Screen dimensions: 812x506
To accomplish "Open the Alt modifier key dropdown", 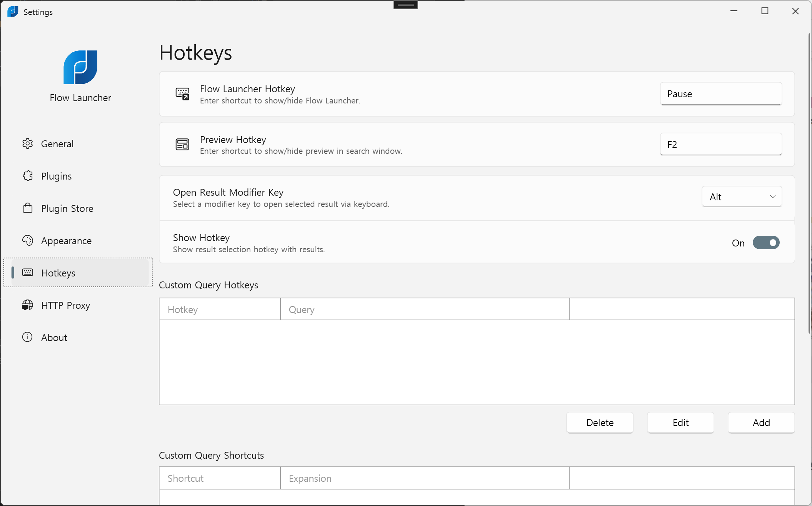I will [741, 197].
